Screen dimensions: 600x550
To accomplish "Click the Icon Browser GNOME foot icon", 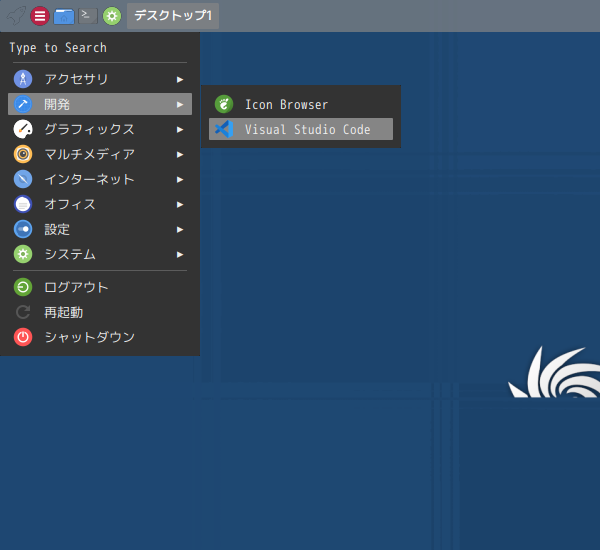I will 224,104.
